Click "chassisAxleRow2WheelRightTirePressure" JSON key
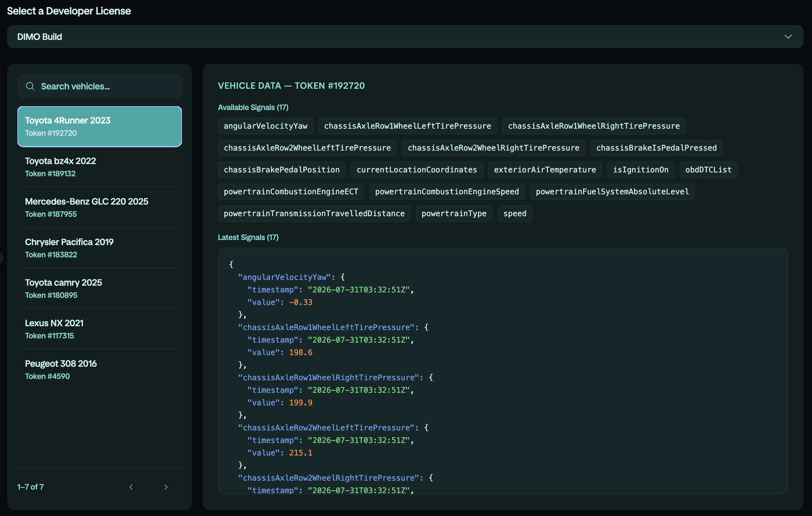 pos(329,478)
